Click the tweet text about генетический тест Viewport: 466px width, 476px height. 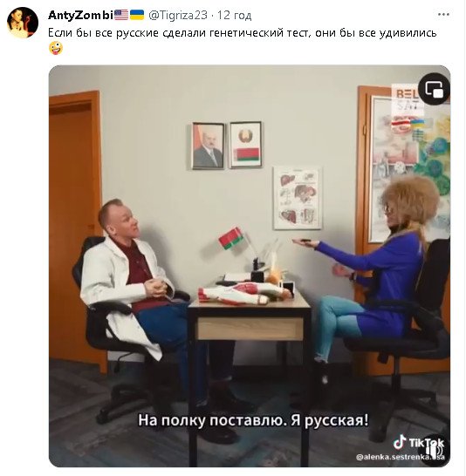point(242,32)
